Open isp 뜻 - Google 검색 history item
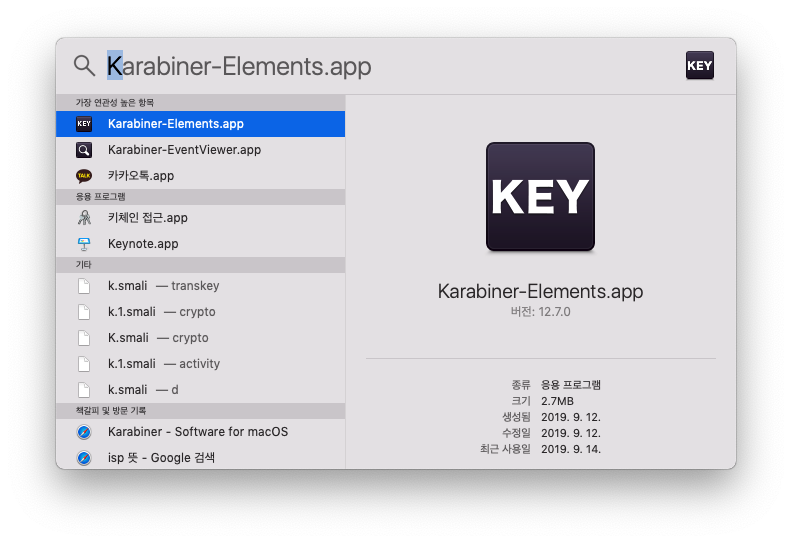 pos(201,458)
